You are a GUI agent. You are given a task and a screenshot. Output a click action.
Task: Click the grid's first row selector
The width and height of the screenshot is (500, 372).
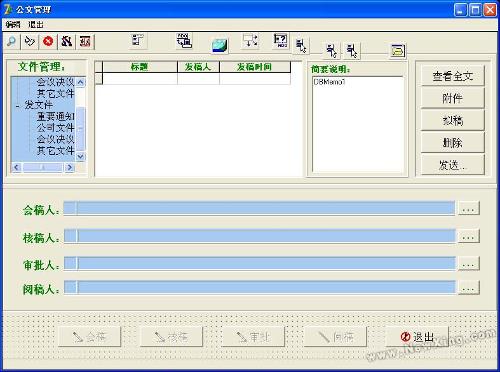99,78
